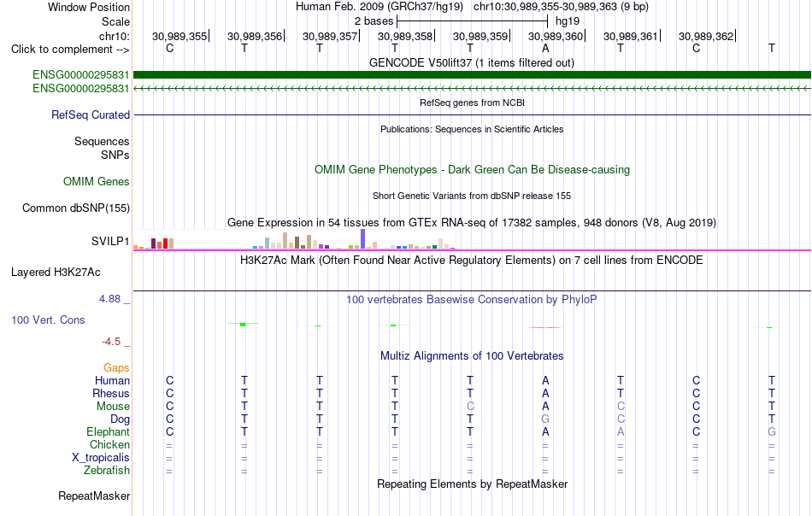Click the Window Position label
The width and height of the screenshot is (812, 516).
point(89,7)
